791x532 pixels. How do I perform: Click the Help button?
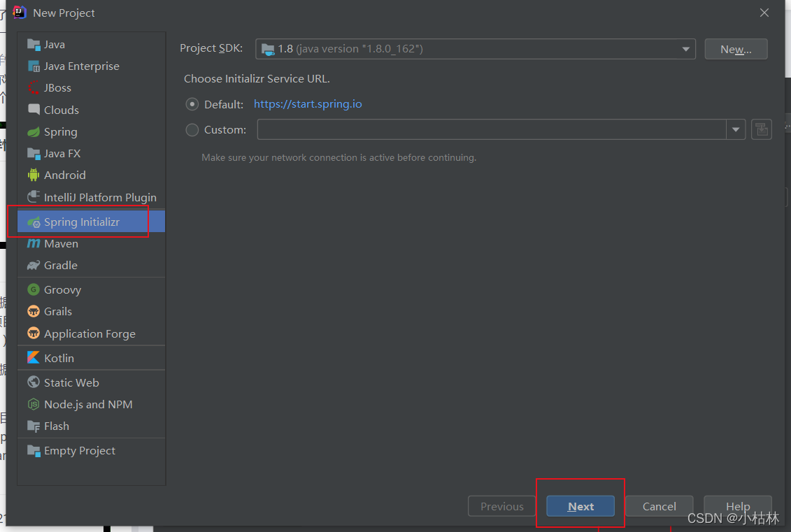click(x=738, y=506)
